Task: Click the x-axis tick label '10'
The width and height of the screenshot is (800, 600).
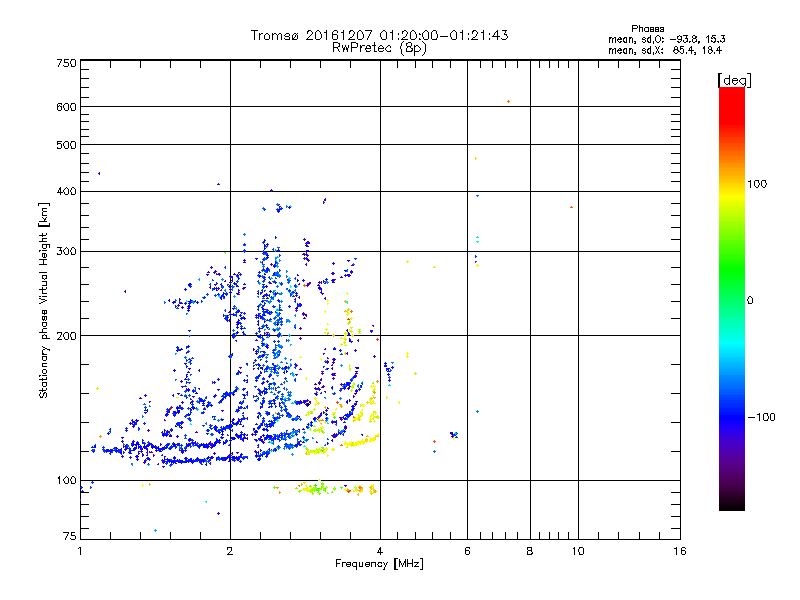Action: click(578, 551)
